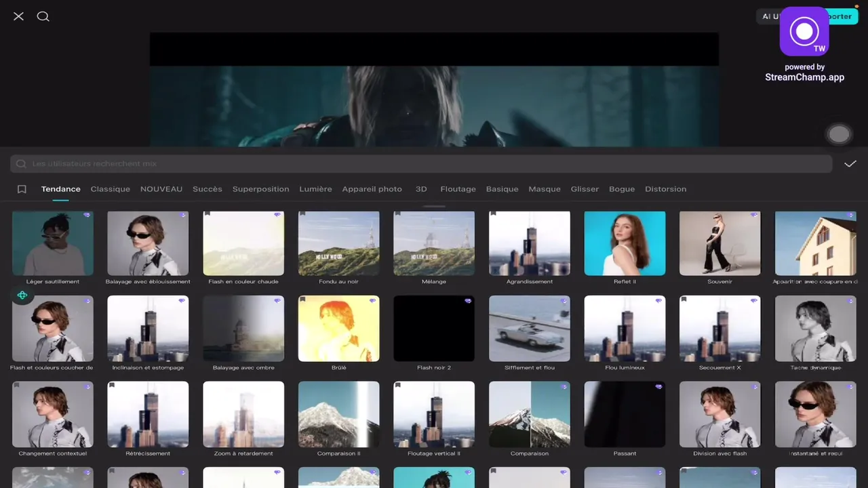Switch to the 3D tab
868x488 pixels.
[x=421, y=189]
